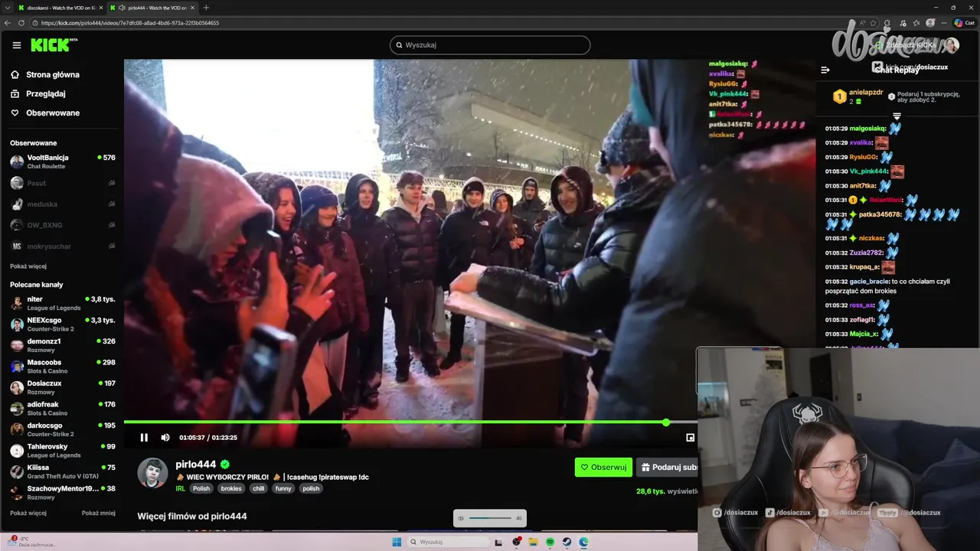Collapse recommended channels Pokaż mniej
Screen dimensions: 980x551
pyautogui.click(x=99, y=513)
